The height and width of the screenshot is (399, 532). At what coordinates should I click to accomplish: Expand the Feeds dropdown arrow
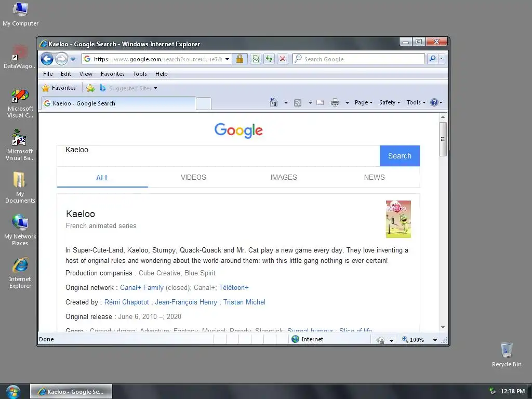pos(310,102)
